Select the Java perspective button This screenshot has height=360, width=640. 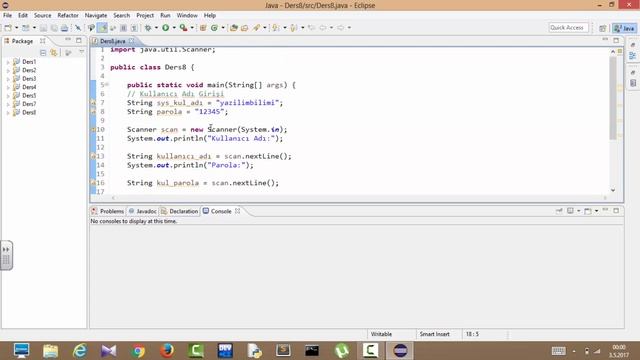[624, 28]
